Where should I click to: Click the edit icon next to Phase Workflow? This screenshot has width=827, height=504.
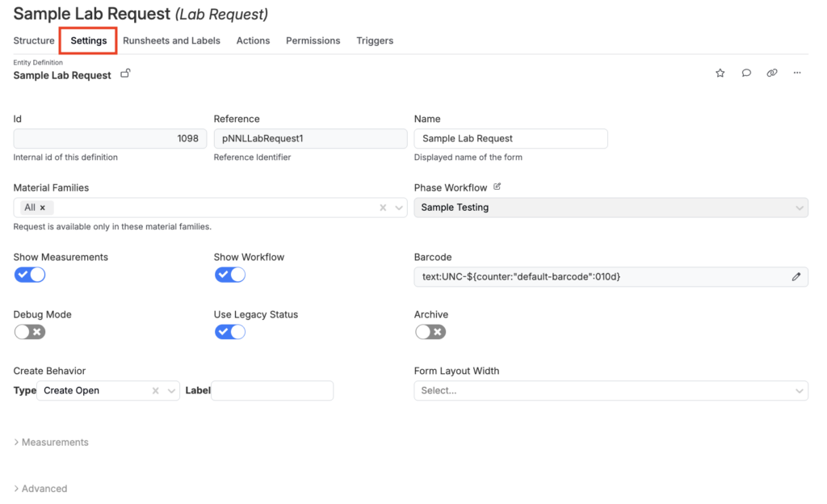click(497, 187)
